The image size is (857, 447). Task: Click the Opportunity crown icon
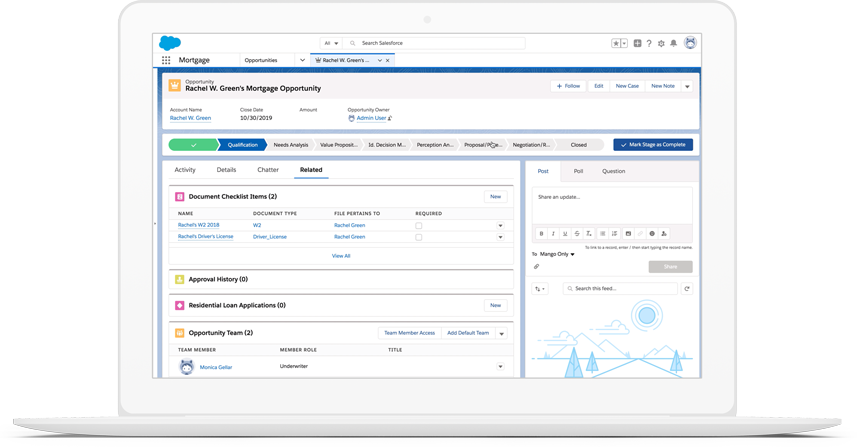175,85
